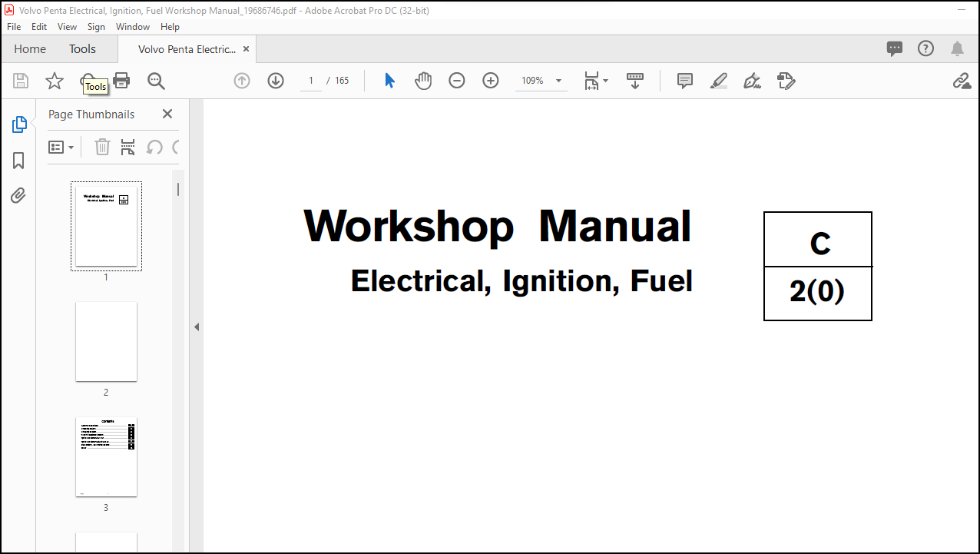Open the Help question mark
This screenshot has height=554, width=980.
tap(926, 48)
